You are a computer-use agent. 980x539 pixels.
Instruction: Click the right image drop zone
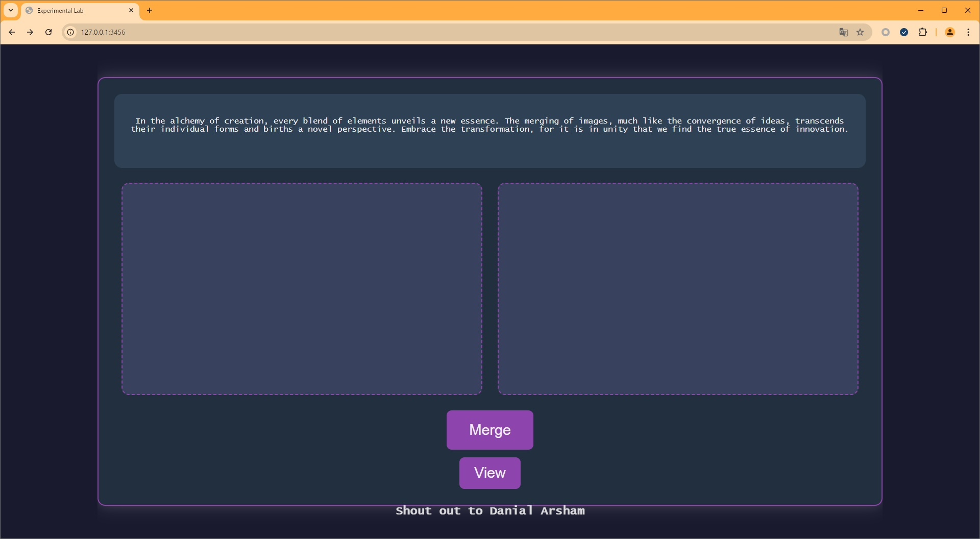pos(678,289)
